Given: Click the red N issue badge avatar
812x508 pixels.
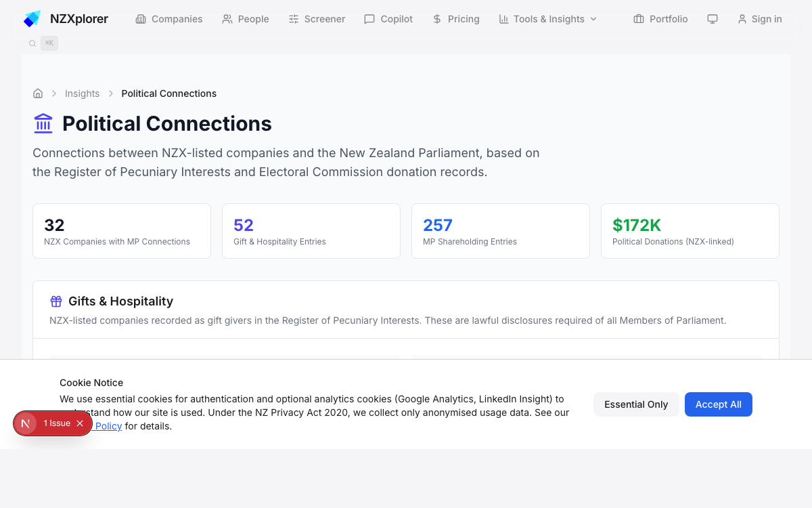Looking at the screenshot, I should tap(26, 423).
